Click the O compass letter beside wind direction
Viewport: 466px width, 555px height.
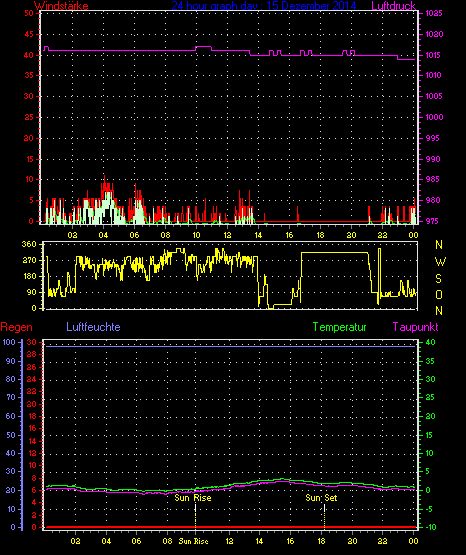point(439,294)
